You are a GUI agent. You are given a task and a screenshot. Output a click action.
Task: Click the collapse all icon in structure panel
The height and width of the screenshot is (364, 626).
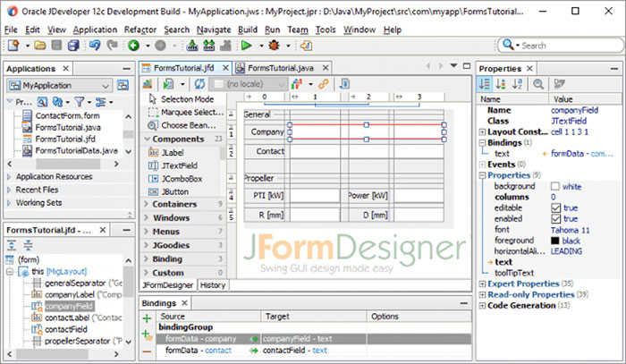28,245
